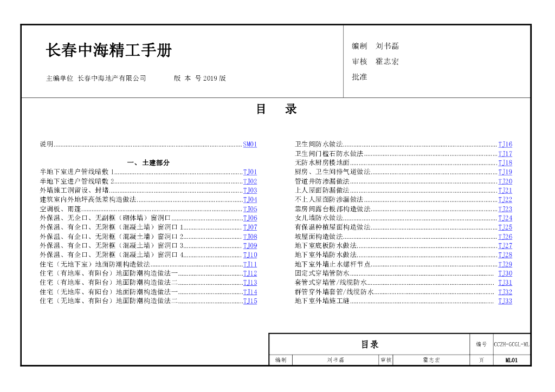
Task: Click the 目 录 heading
Action: click(276, 109)
